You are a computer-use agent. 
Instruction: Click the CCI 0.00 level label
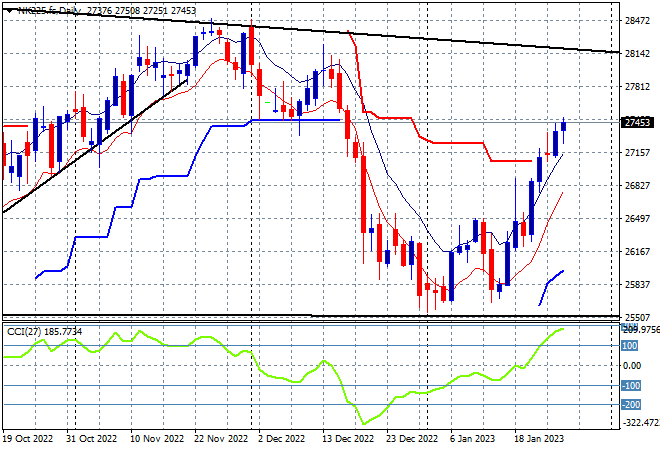tap(632, 365)
